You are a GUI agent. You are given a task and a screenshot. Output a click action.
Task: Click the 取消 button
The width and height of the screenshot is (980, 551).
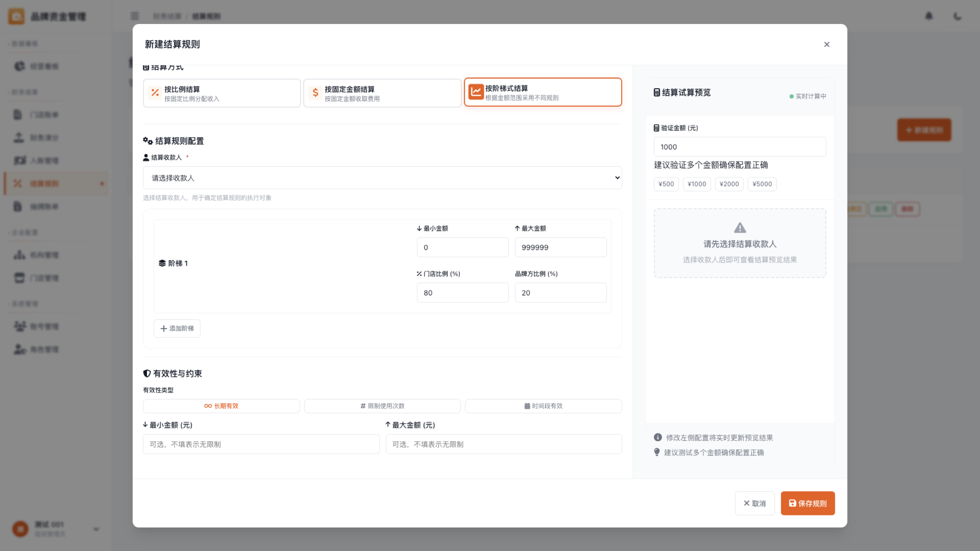[755, 503]
